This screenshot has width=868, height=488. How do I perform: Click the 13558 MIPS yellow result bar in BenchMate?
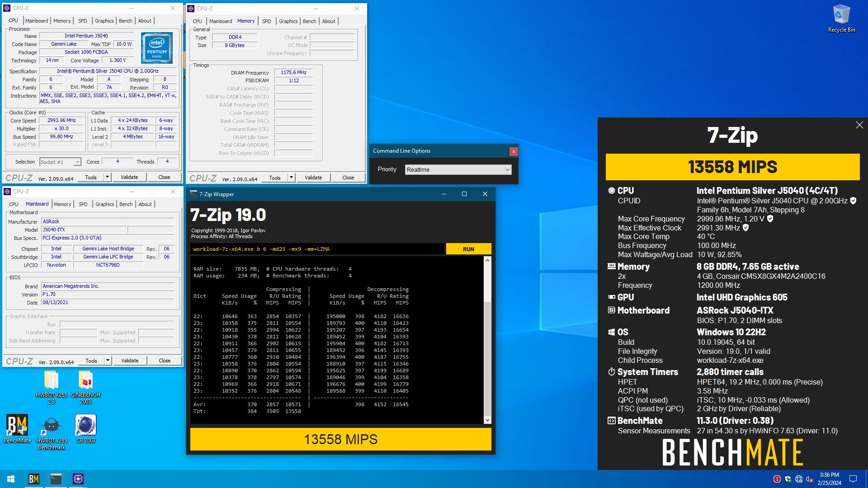732,167
